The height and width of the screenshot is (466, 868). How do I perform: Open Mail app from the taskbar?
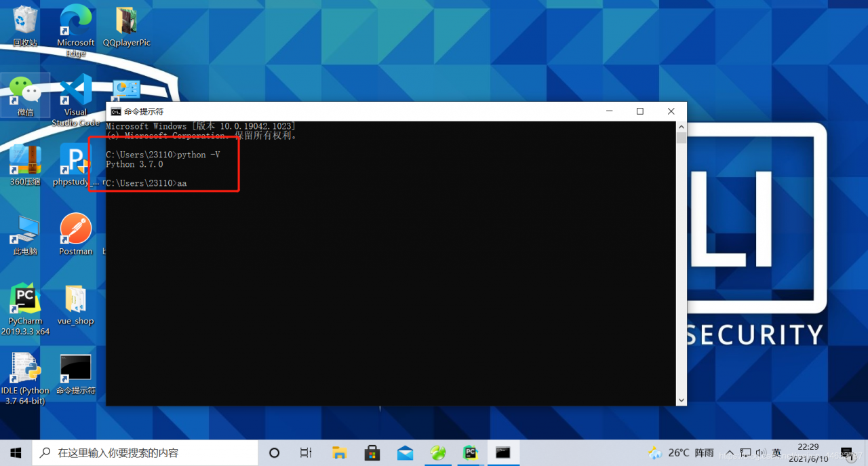(405, 452)
